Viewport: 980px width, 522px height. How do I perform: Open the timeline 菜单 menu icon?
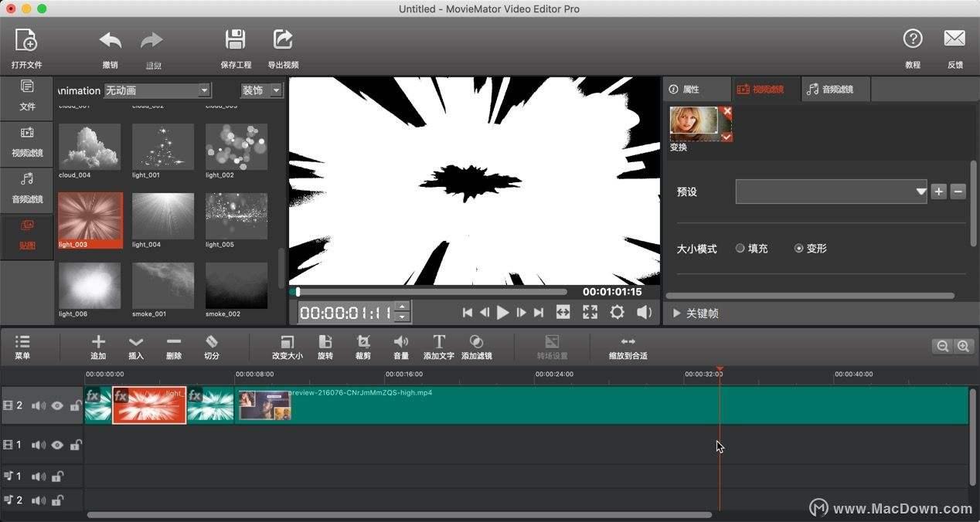click(x=22, y=341)
